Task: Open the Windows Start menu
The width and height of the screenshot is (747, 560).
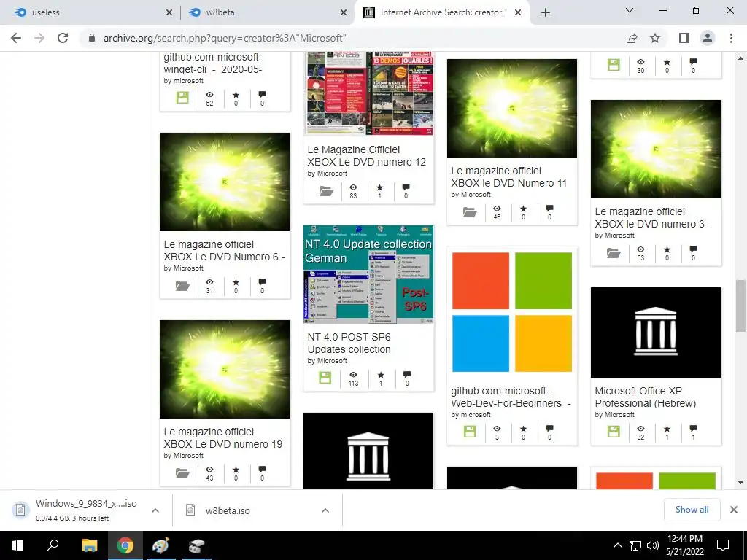Action: click(18, 545)
